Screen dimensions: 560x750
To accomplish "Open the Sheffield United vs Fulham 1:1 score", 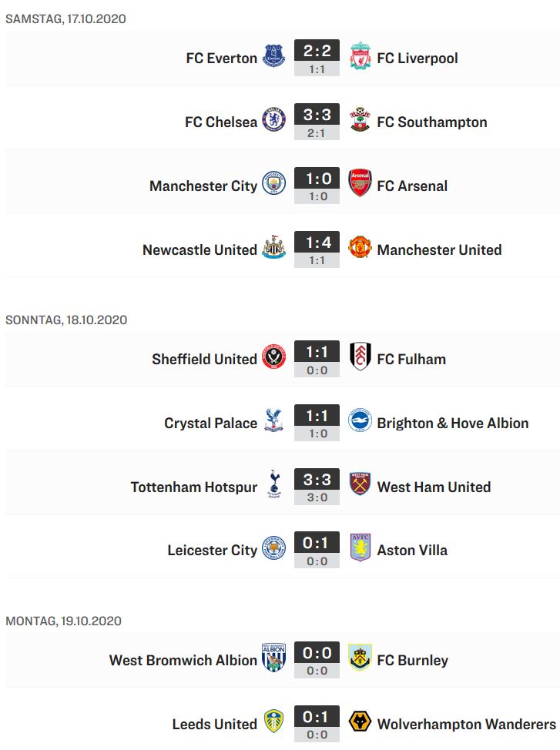I will point(317,352).
